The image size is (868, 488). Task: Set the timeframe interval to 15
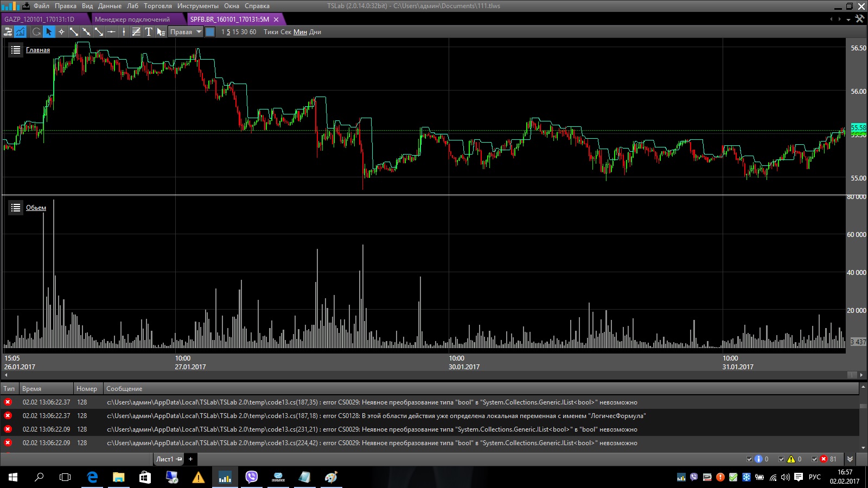tap(236, 32)
